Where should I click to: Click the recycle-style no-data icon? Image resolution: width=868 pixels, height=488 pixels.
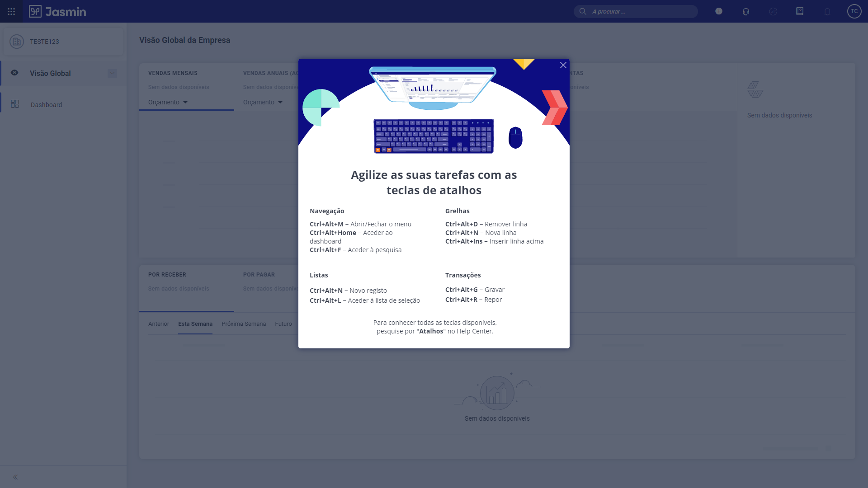tap(755, 89)
